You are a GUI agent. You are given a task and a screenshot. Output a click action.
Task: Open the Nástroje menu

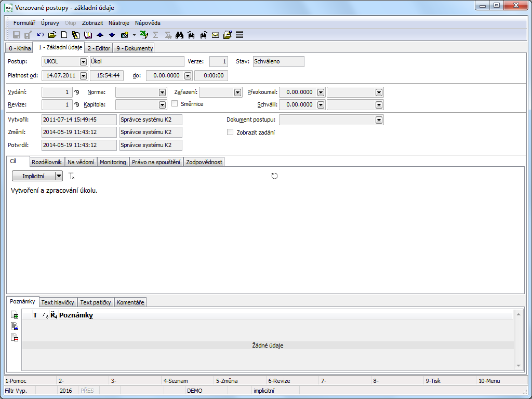coord(119,23)
